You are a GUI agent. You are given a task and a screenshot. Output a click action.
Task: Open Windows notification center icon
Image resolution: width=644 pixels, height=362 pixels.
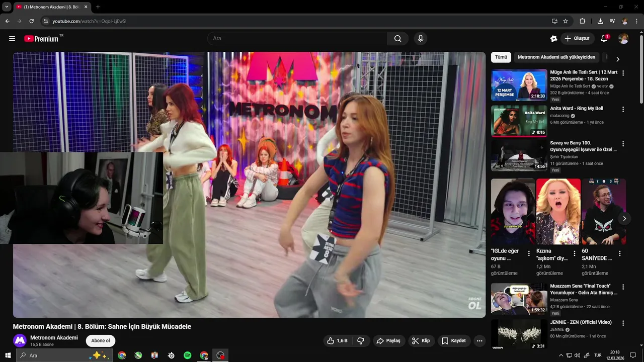[633, 355]
